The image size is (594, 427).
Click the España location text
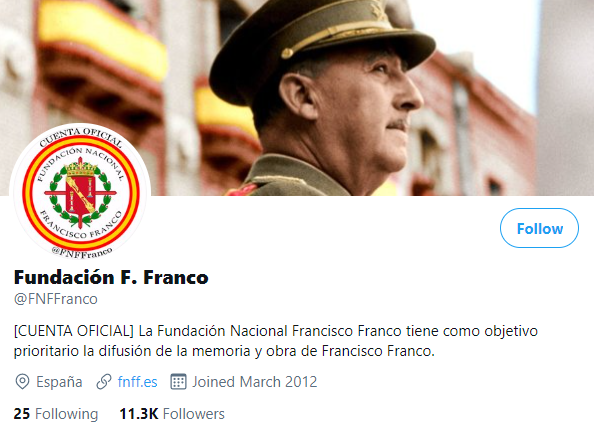pos(59,382)
